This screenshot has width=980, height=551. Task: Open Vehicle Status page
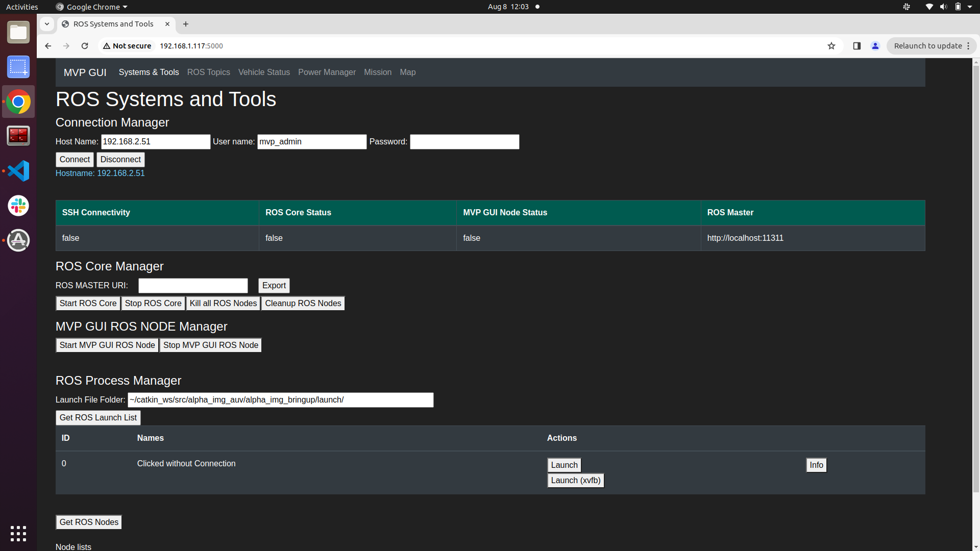point(264,72)
